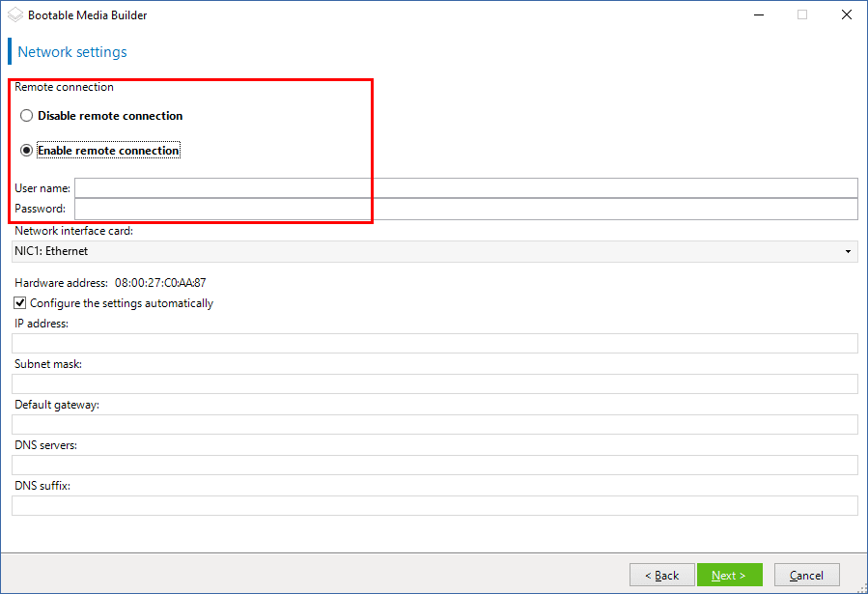Open the Network interface card dropdown
Viewport: 868px width, 594px height.
(x=434, y=251)
